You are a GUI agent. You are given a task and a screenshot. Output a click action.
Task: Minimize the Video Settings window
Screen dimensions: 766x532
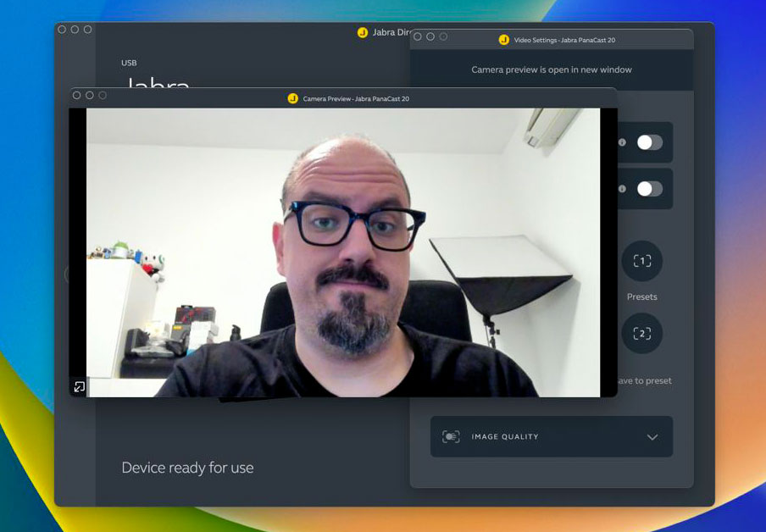pyautogui.click(x=430, y=36)
